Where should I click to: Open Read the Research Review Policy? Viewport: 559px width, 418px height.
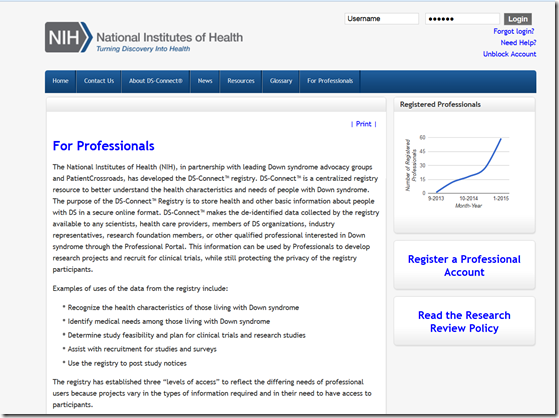[x=464, y=322]
